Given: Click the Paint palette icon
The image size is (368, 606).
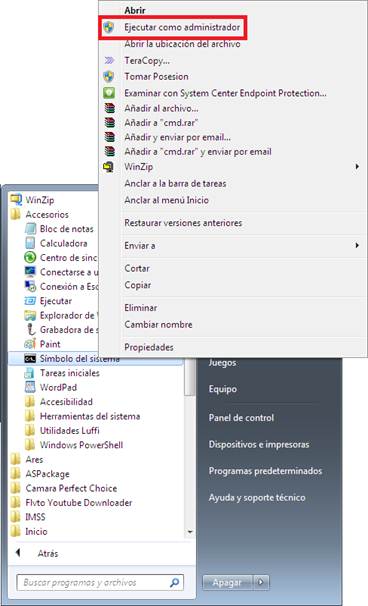Looking at the screenshot, I should 30,344.
